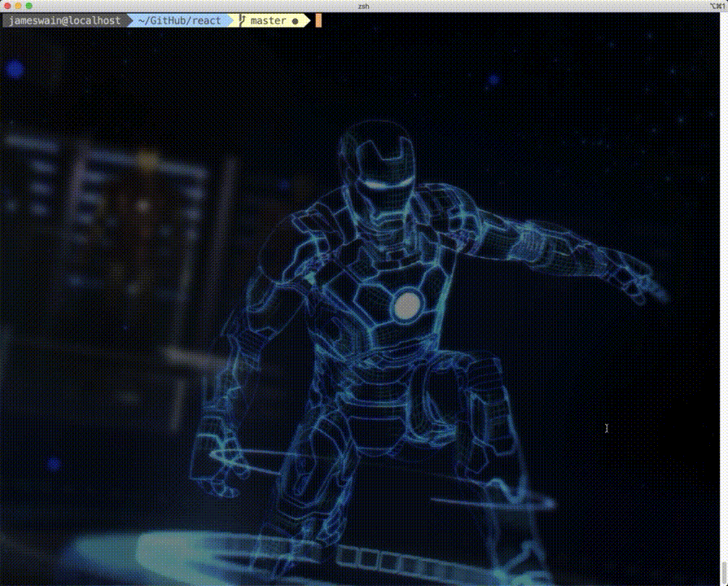Image resolution: width=728 pixels, height=586 pixels.
Task: Click the vertical scrollbar thumb at the bottom right
Action: coord(724,574)
